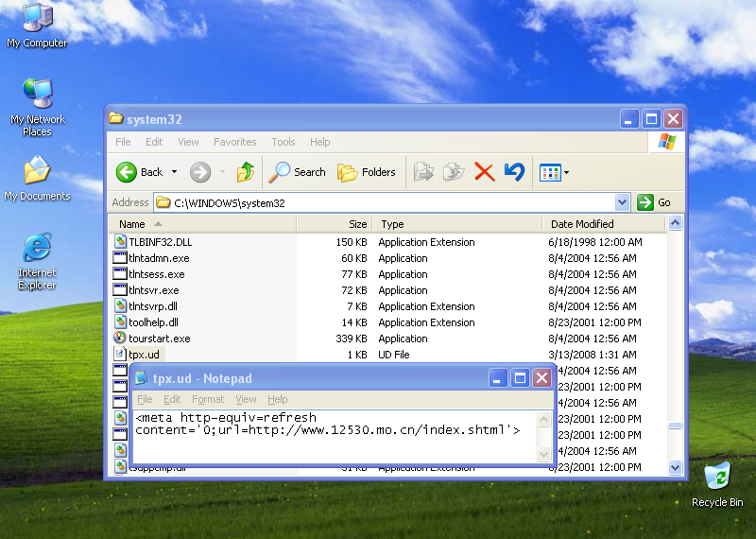Select the tourstart.exe file

click(159, 339)
